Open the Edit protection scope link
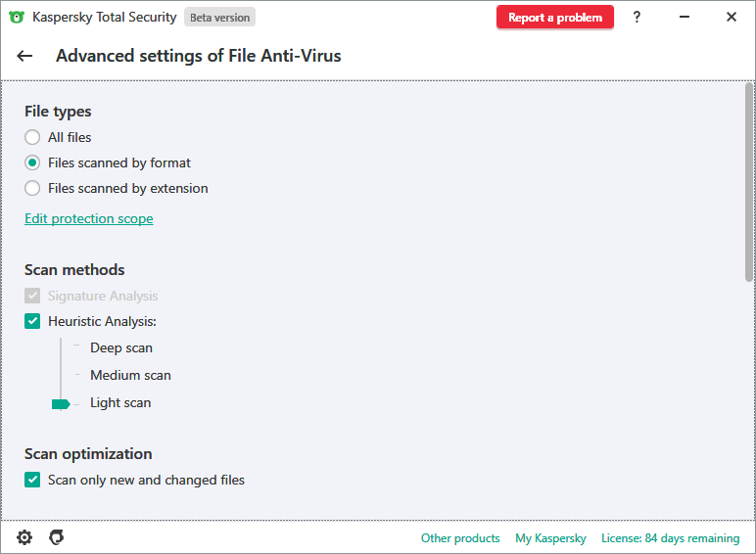Screen dimensions: 756x554 [89, 218]
